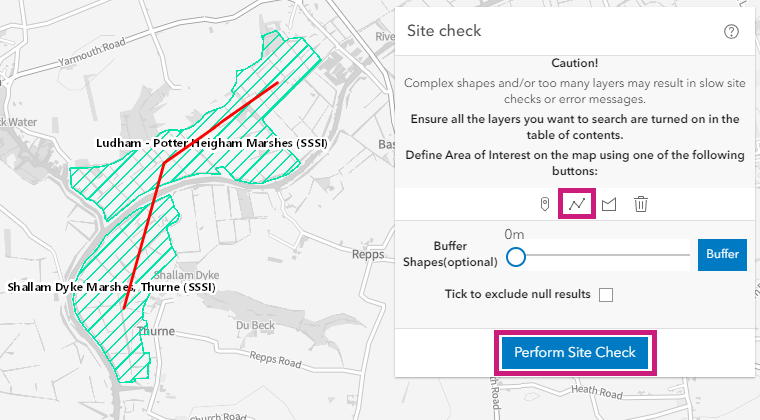Open the help question mark icon

click(731, 31)
